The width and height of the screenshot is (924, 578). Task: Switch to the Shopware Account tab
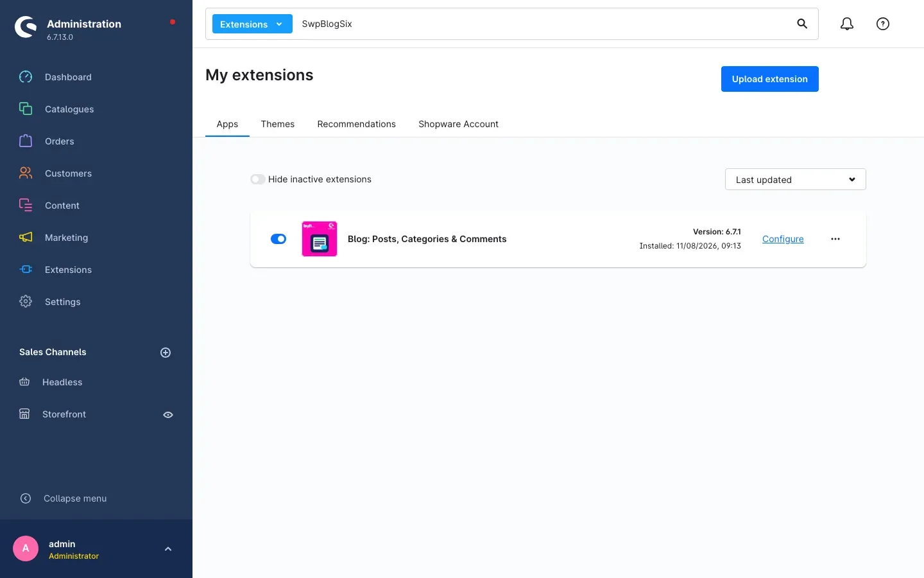459,124
